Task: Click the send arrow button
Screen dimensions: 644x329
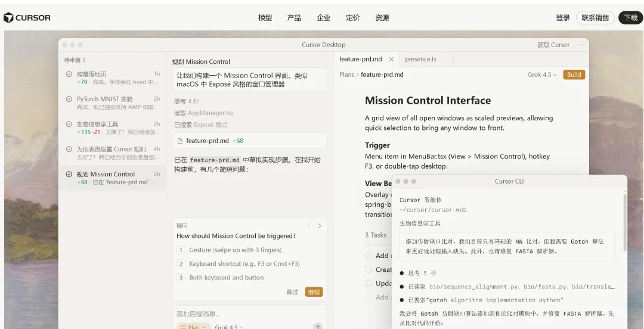Action: tap(318, 327)
